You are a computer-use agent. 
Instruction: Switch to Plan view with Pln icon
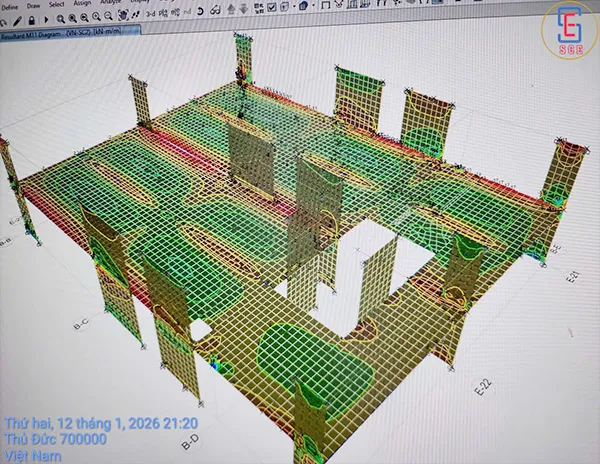click(163, 13)
